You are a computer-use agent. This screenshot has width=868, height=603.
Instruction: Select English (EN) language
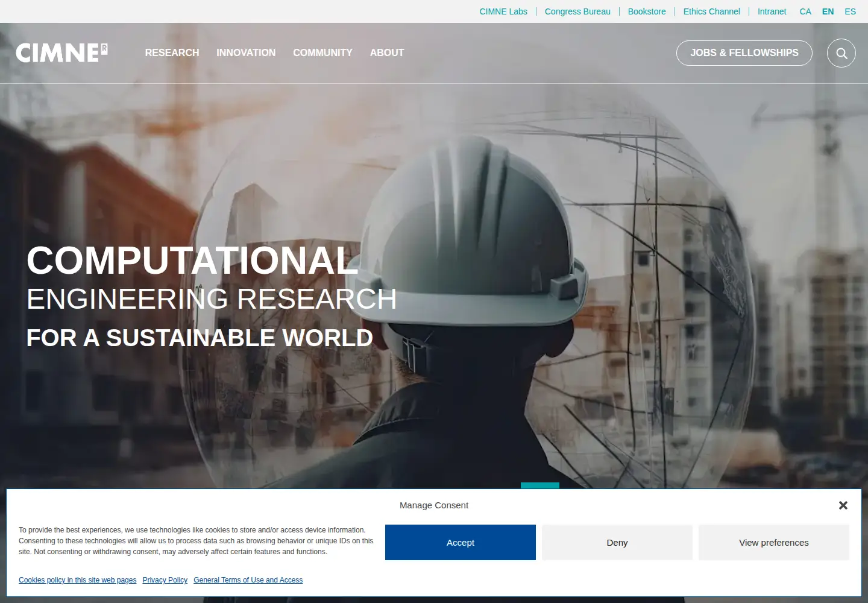(x=828, y=11)
